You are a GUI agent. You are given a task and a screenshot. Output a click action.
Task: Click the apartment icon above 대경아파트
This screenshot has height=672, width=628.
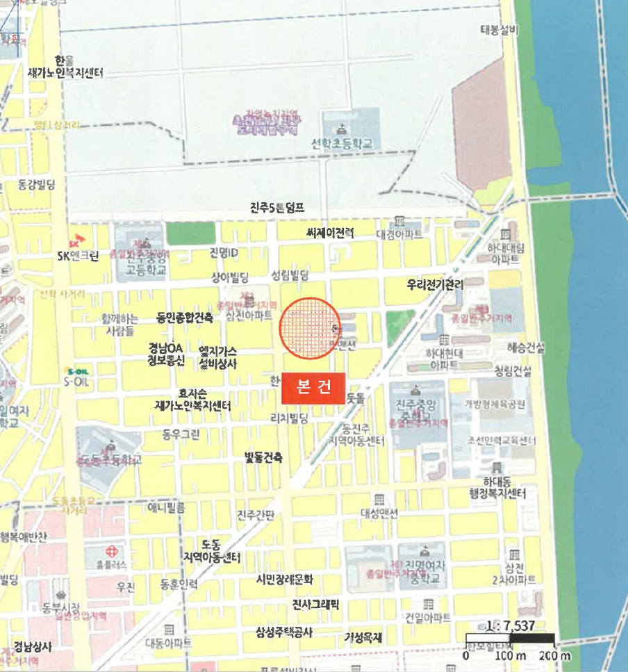pos(399,221)
